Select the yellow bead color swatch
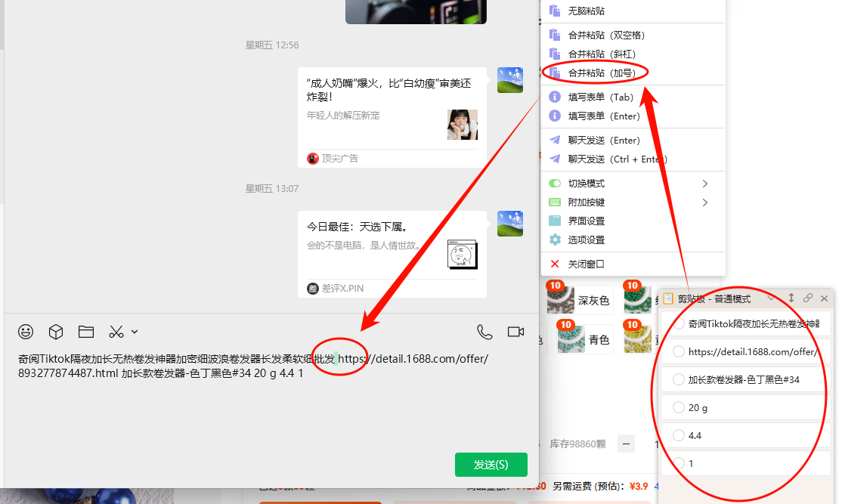842x504 pixels. tap(637, 339)
